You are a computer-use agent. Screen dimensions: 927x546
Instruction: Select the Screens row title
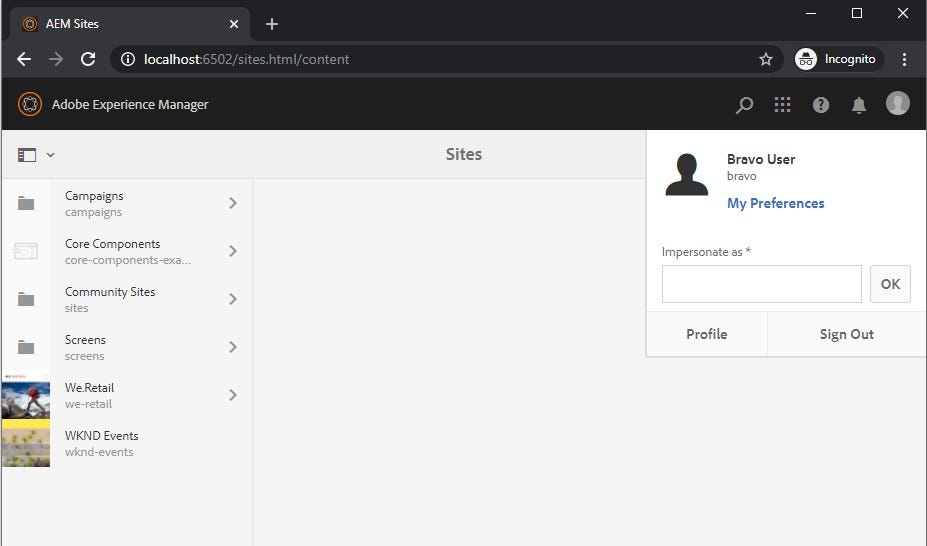pyautogui.click(x=85, y=340)
